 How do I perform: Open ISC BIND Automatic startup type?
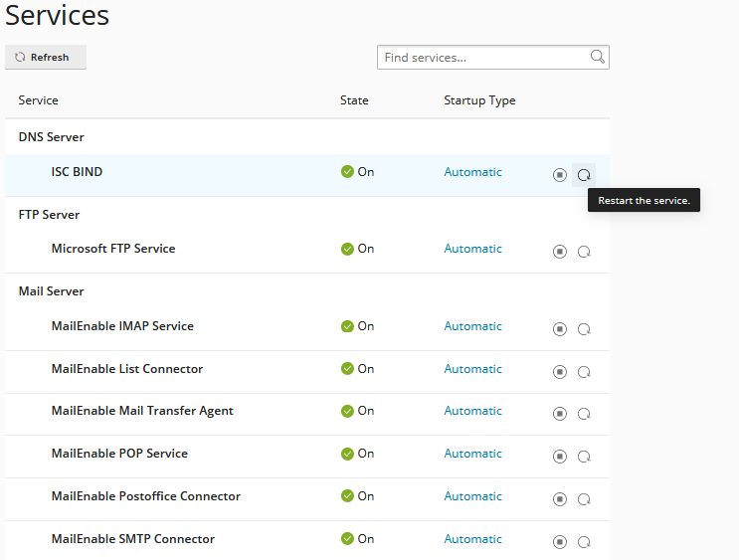point(472,172)
